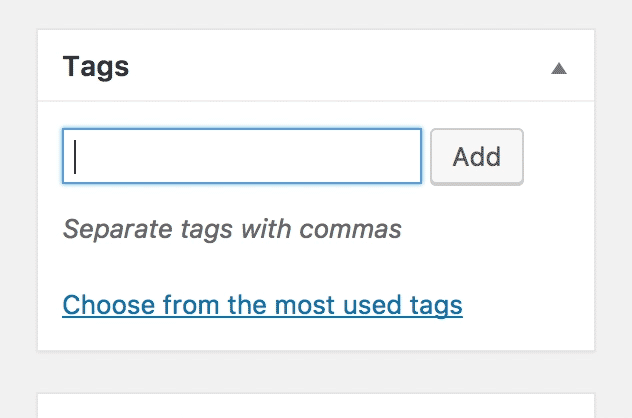
Task: Click empty area inside Tags panel body
Action: [x=524, y=262]
